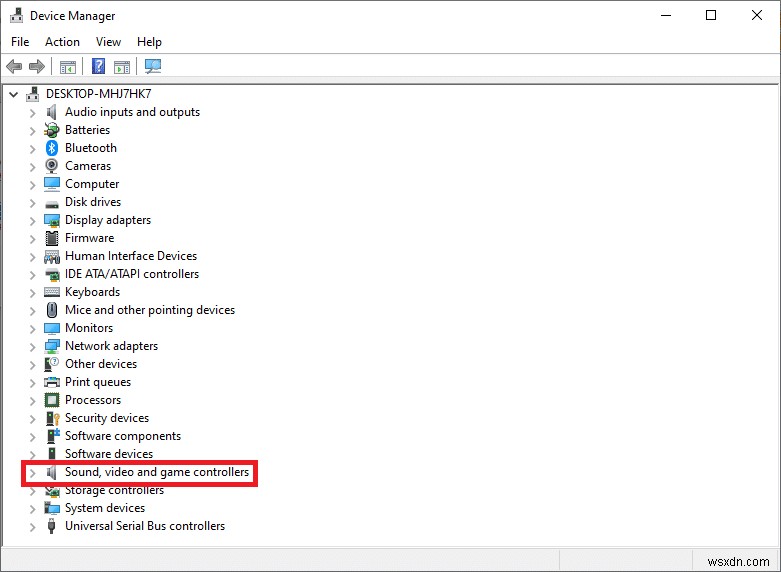Click the Keyboards icon

pos(52,292)
